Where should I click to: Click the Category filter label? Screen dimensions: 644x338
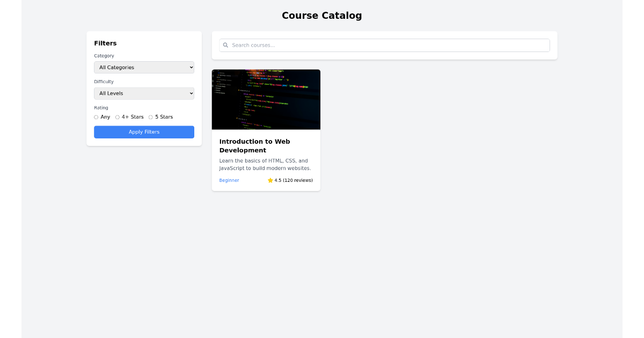[104, 55]
